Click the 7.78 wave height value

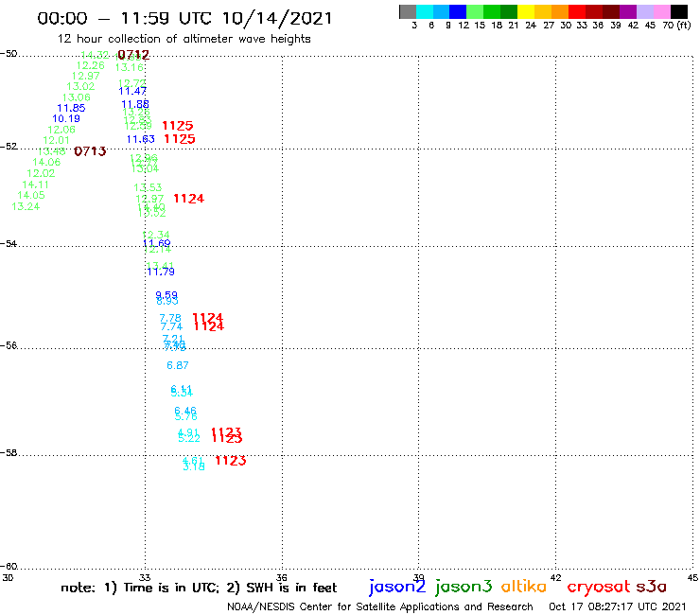coord(170,318)
